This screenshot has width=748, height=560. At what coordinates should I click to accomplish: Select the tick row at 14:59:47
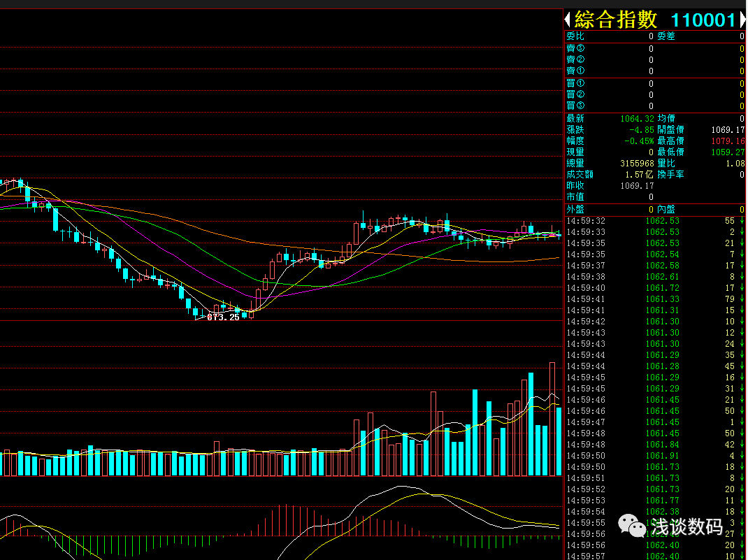click(x=656, y=423)
